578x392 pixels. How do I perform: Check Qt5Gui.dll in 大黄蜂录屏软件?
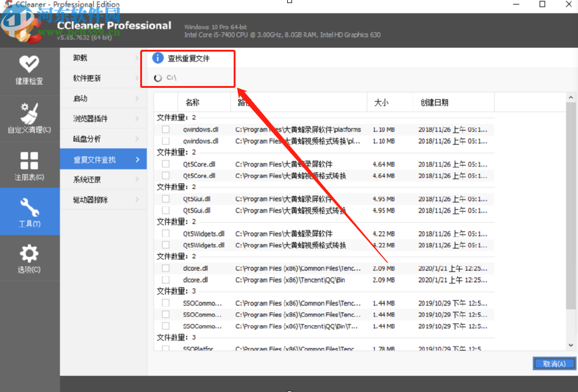(x=166, y=199)
